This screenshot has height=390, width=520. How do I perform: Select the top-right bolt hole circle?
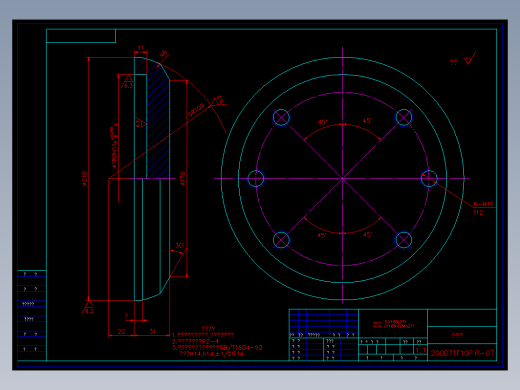(x=404, y=117)
